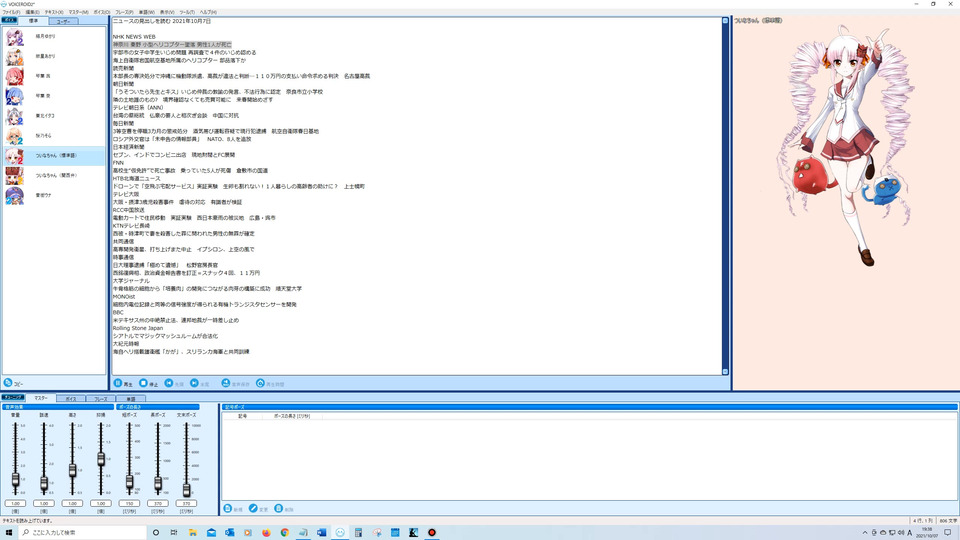Click the 停止 stop button icon
This screenshot has width=960, height=540.
143,383
